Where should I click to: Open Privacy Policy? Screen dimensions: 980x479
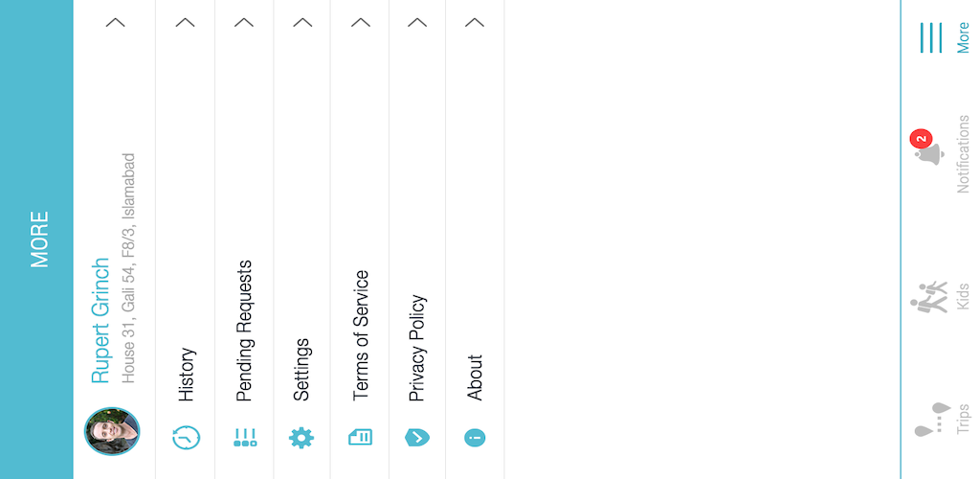(417, 348)
